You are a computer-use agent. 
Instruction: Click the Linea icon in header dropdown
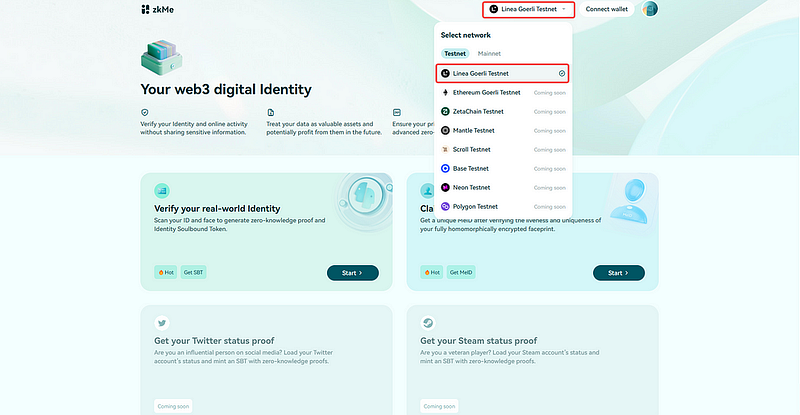pos(493,9)
